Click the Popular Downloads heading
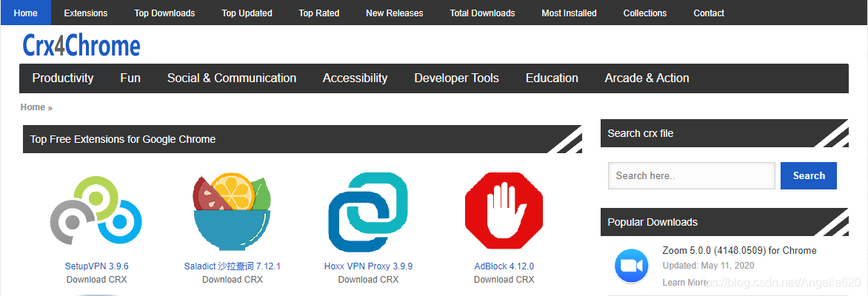Screen dimensions: 868x296 coord(652,223)
